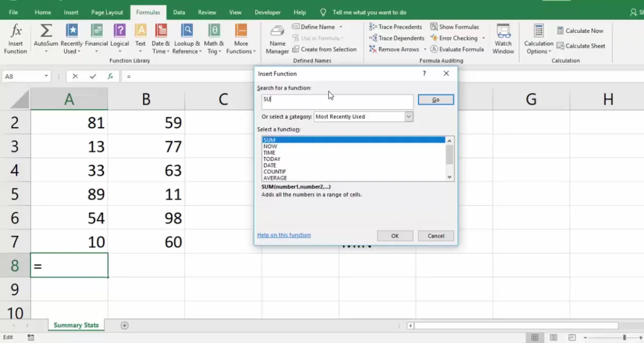
Task: Open the Help on this function link
Action: coord(284,235)
